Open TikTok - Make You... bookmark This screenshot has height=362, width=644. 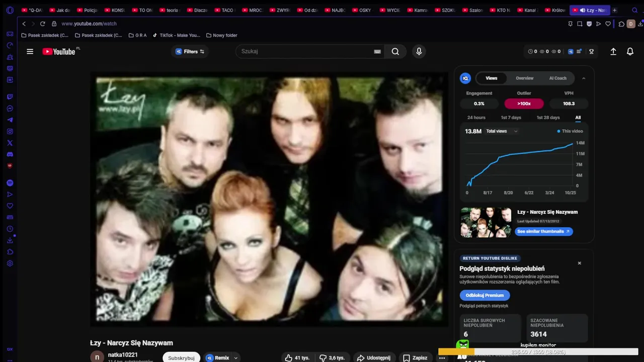click(176, 35)
